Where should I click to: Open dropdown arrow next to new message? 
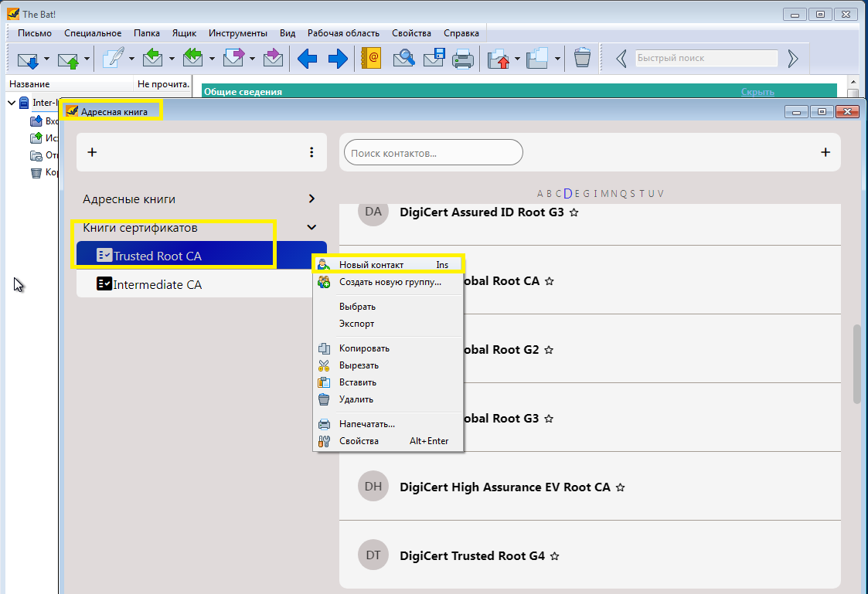[x=131, y=59]
